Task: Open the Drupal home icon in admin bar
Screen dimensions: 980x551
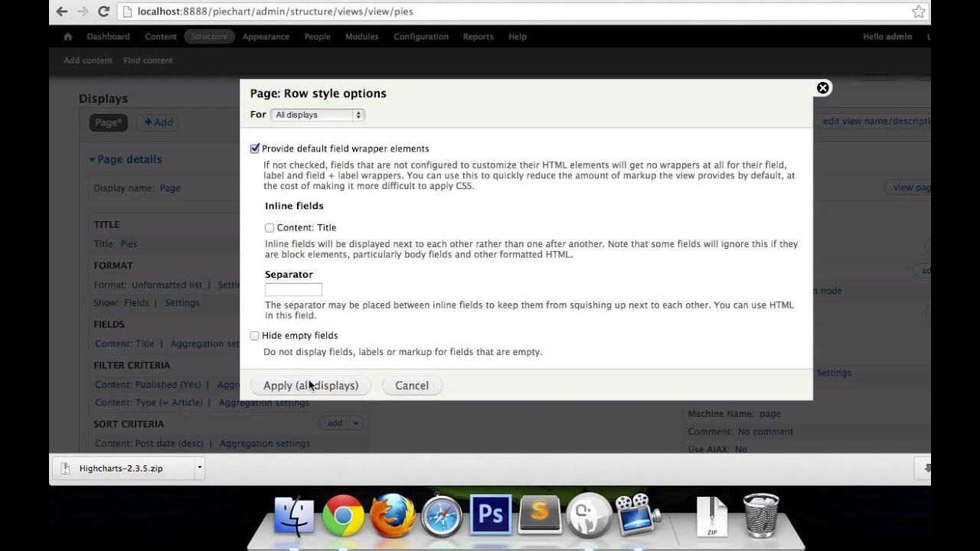Action: click(67, 37)
